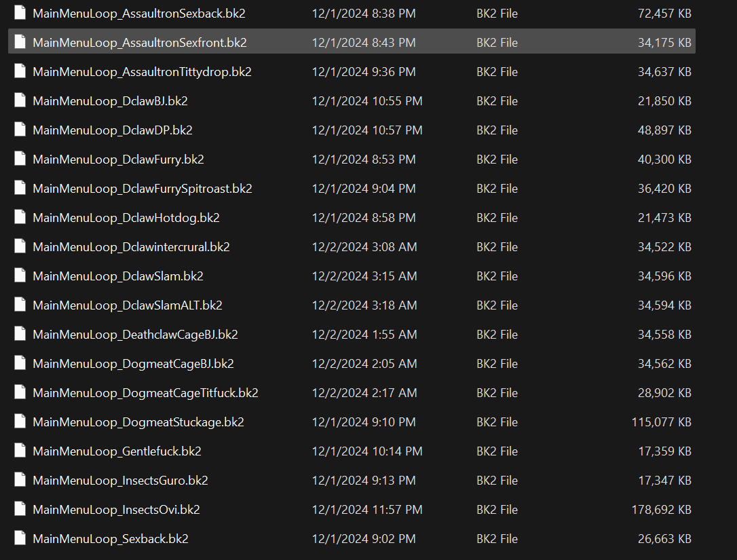The image size is (737, 560).
Task: Click the date 12/1/2024 10:55 PM
Action: (367, 101)
